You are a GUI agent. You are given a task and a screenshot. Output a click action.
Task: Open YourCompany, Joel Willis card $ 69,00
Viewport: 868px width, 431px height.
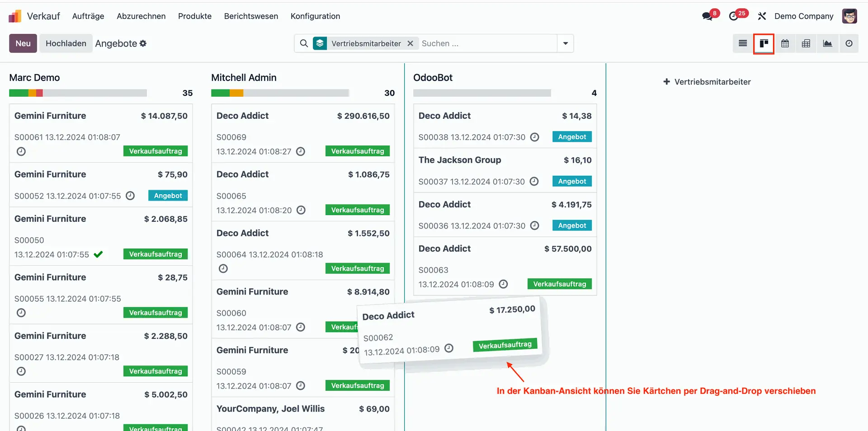pos(303,414)
